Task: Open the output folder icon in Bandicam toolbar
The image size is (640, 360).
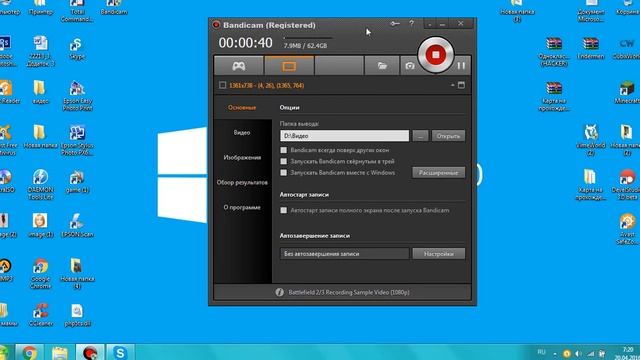Action: coord(382,66)
